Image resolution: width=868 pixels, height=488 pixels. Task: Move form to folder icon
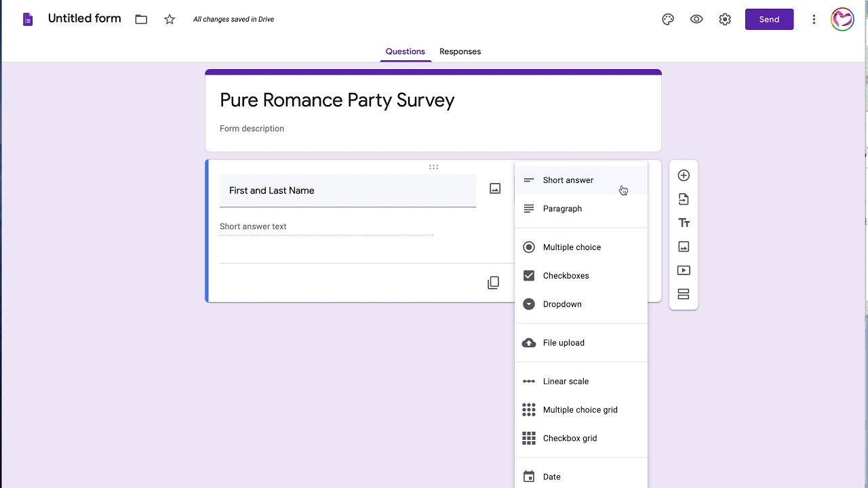141,20
